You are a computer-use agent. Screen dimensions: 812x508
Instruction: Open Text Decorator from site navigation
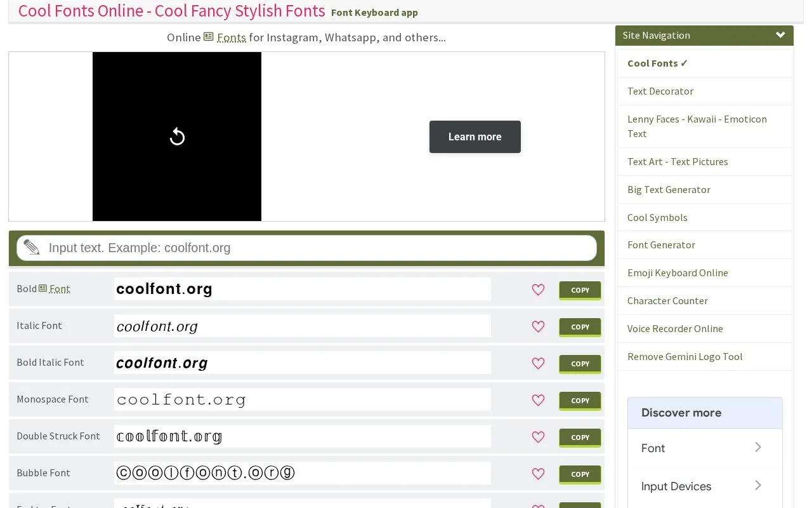click(660, 91)
